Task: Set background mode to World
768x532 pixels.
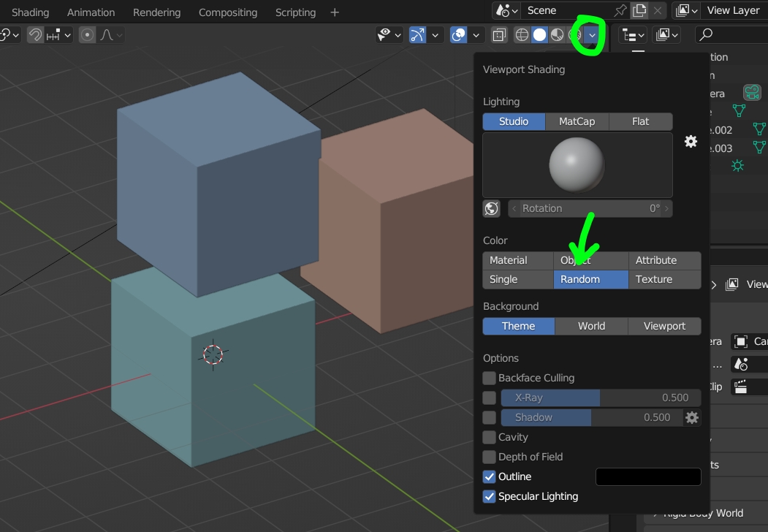Action: point(591,326)
